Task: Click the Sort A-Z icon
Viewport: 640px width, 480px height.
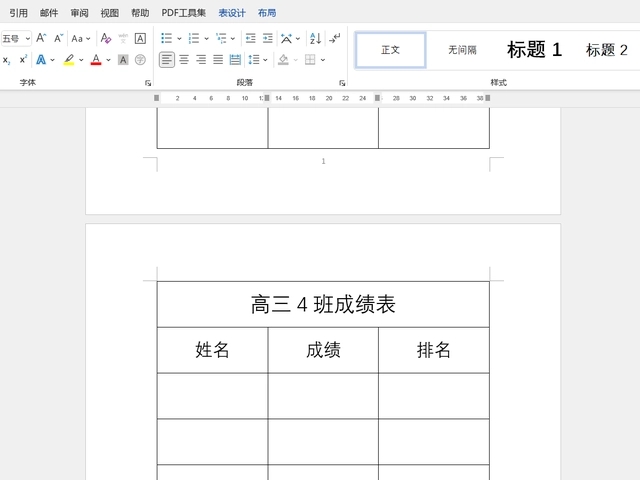Action: [x=315, y=38]
